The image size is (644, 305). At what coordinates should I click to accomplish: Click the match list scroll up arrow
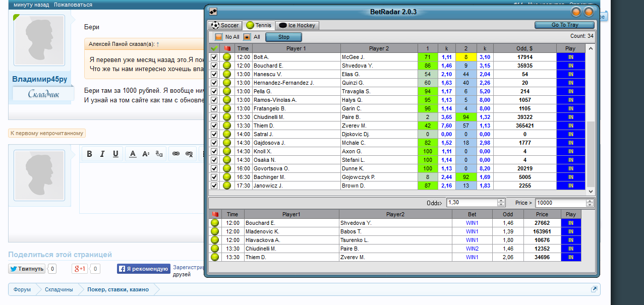[591, 49]
